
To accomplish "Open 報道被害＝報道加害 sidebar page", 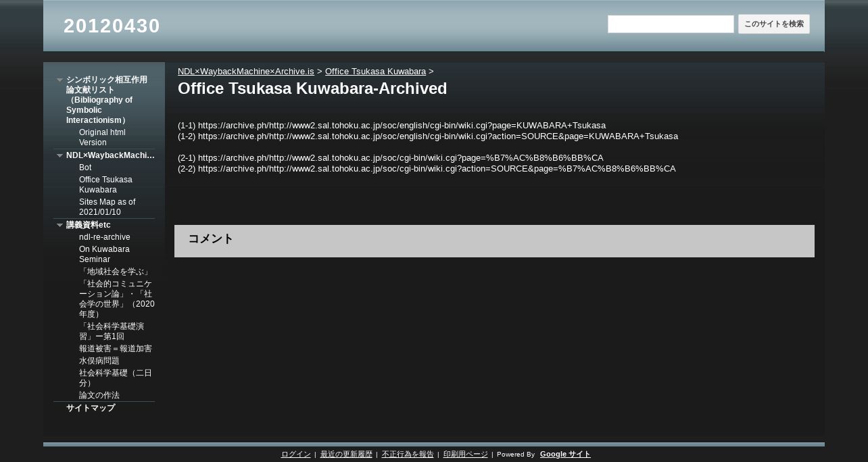I will coord(116,349).
